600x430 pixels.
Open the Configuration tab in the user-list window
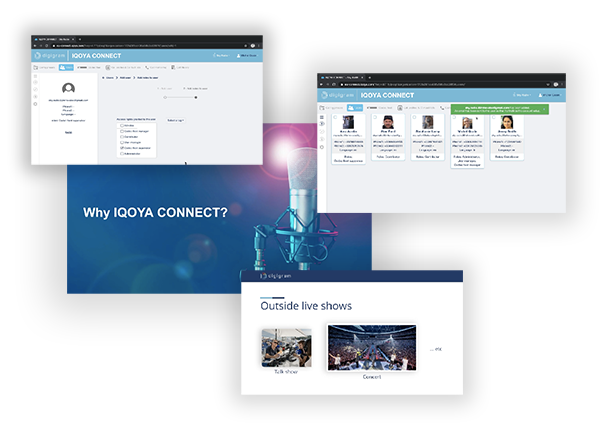[331, 108]
